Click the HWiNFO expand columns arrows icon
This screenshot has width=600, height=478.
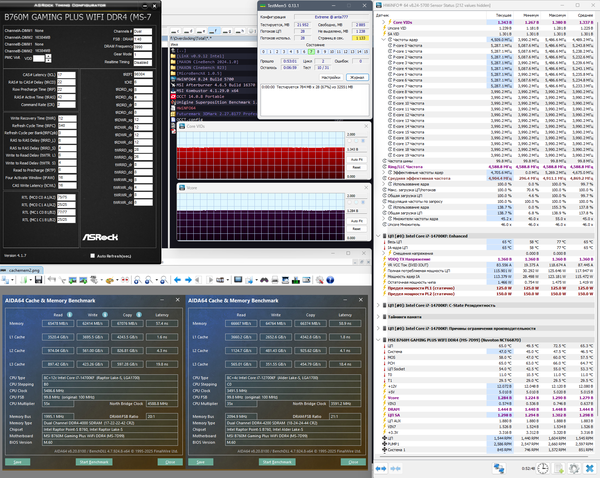coord(381,468)
